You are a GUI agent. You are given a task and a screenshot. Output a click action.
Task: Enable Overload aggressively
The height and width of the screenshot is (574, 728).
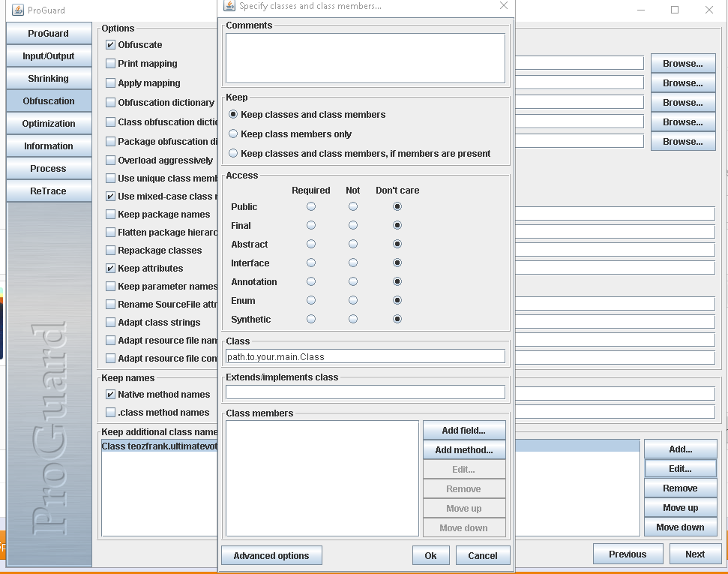110,161
